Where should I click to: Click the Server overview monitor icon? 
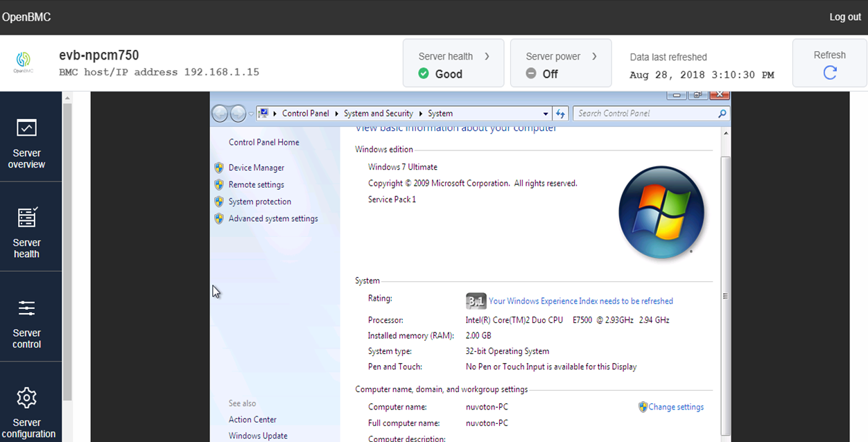pyautogui.click(x=26, y=128)
